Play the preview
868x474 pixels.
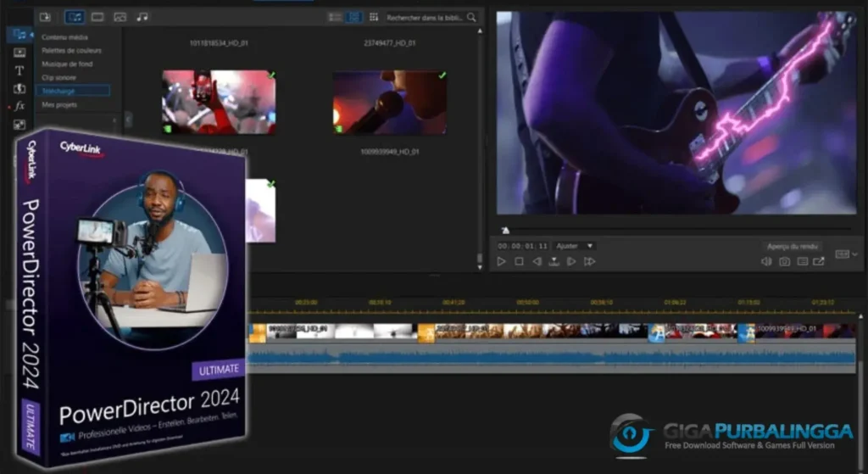[x=501, y=261]
